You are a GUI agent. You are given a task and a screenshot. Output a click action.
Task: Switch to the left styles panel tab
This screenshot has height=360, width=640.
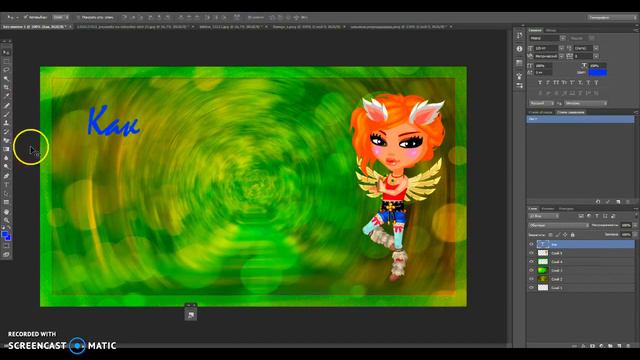[540, 112]
